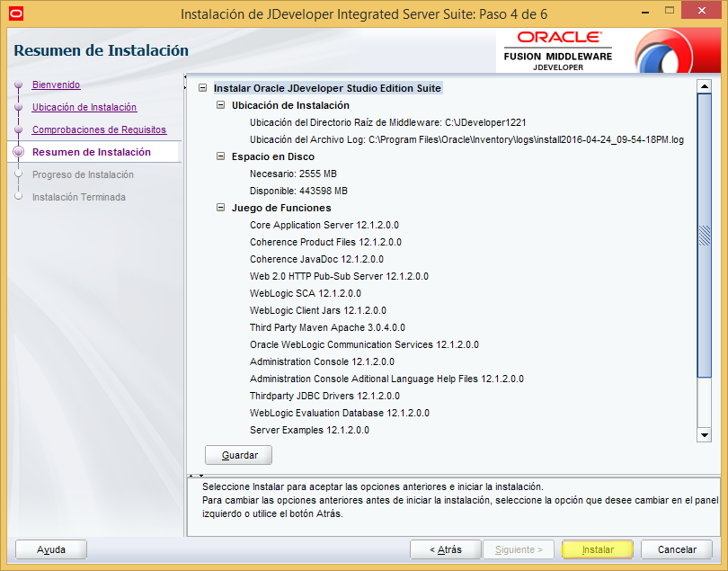Go back with the Atrás button
The image size is (728, 571).
coord(446,549)
